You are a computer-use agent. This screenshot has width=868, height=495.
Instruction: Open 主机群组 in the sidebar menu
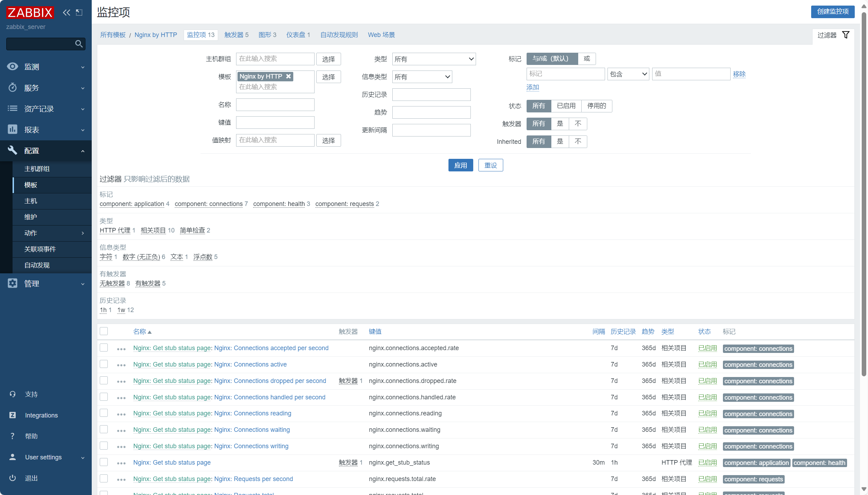(x=37, y=169)
